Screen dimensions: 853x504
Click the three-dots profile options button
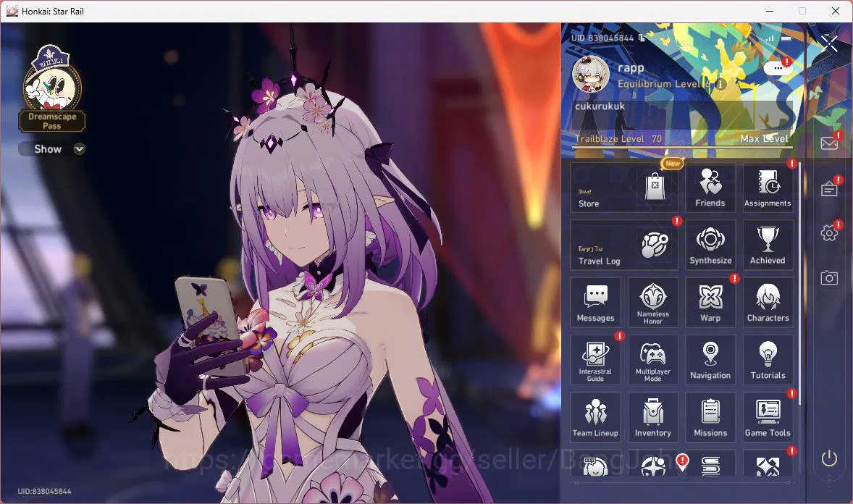click(x=778, y=68)
